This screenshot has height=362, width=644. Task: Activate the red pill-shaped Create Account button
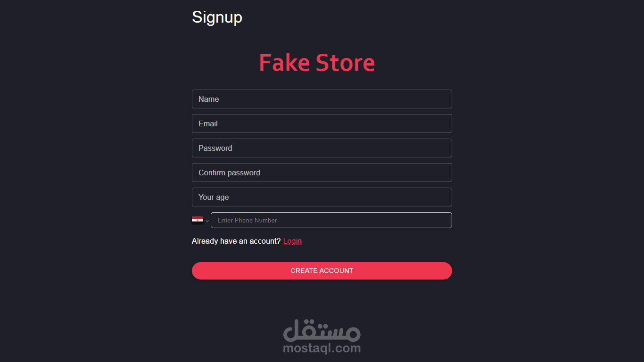322,271
